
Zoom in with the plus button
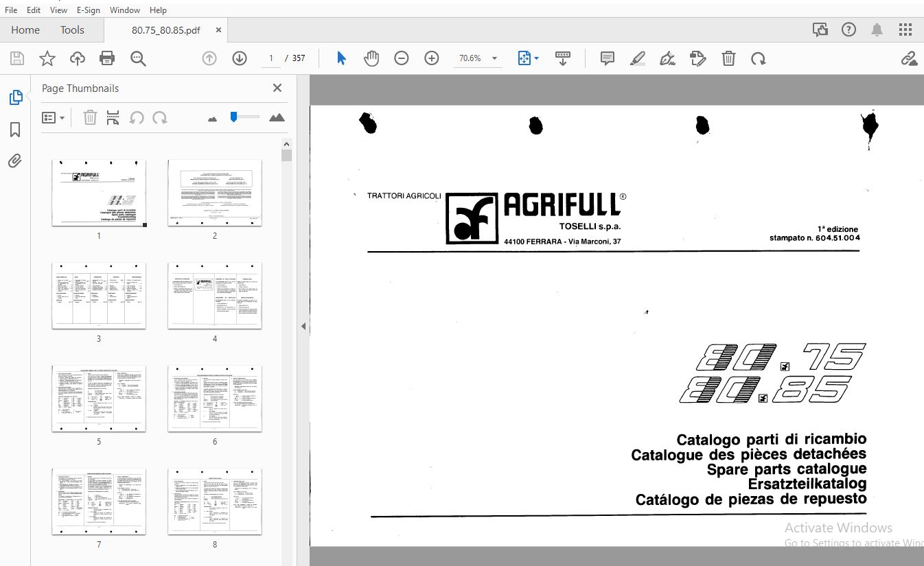(432, 58)
